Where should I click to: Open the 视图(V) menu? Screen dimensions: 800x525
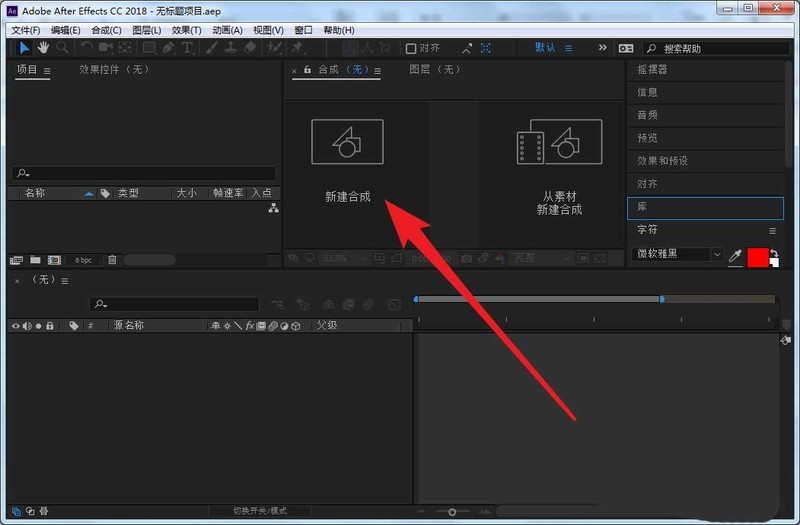coord(268,30)
